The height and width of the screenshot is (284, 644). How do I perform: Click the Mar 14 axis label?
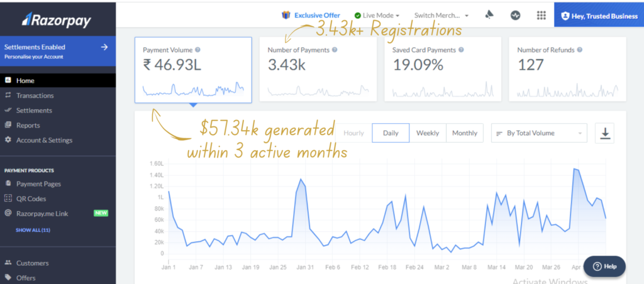(497, 267)
